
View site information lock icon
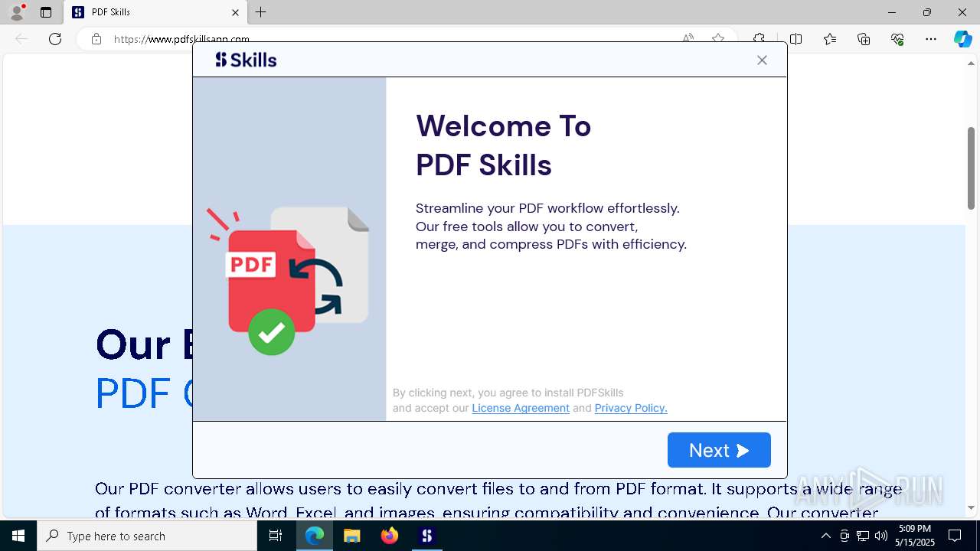pyautogui.click(x=96, y=39)
